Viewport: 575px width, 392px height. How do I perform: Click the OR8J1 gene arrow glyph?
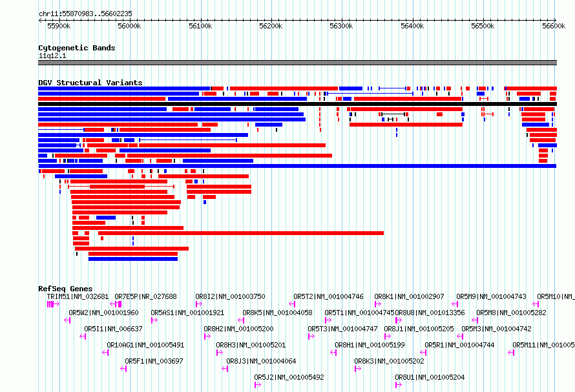[388, 336]
